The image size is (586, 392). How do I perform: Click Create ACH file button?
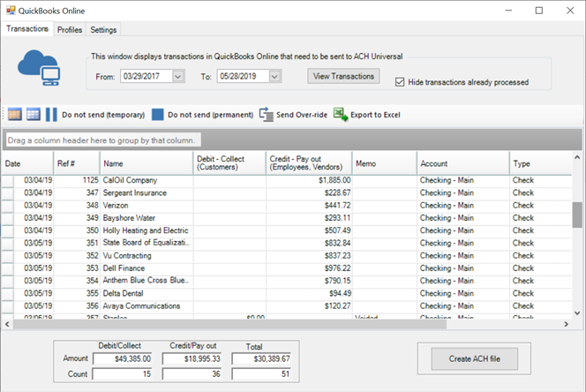[x=475, y=358]
